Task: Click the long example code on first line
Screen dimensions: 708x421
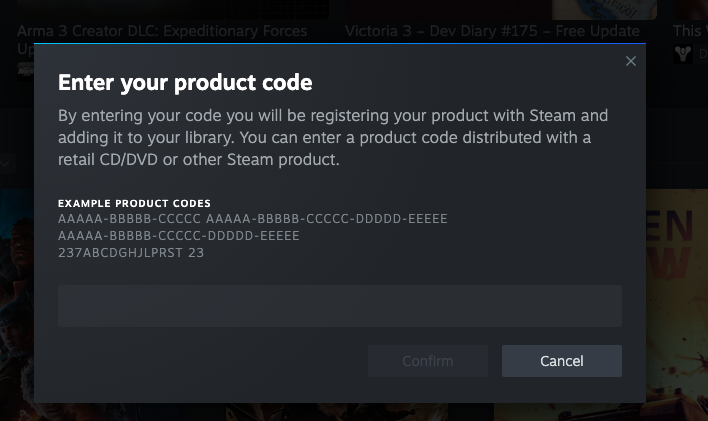Action: [327, 219]
